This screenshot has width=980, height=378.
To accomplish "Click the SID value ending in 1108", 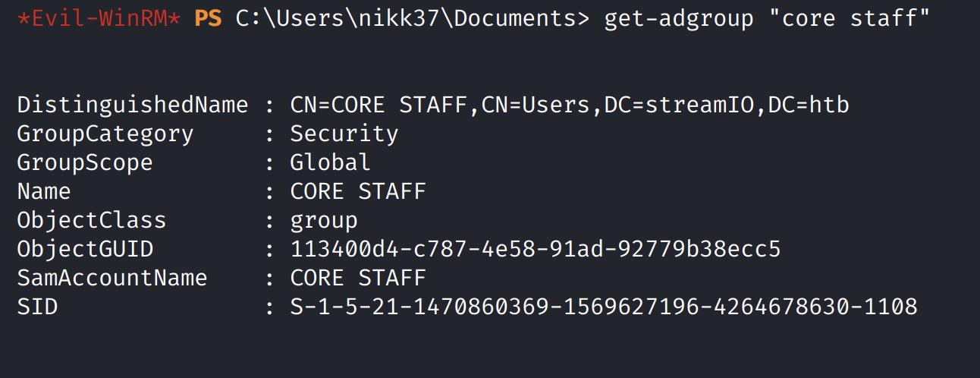I will [x=604, y=307].
